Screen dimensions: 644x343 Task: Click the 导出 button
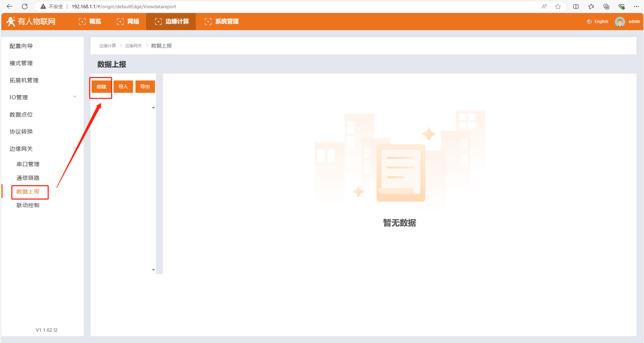(x=145, y=87)
